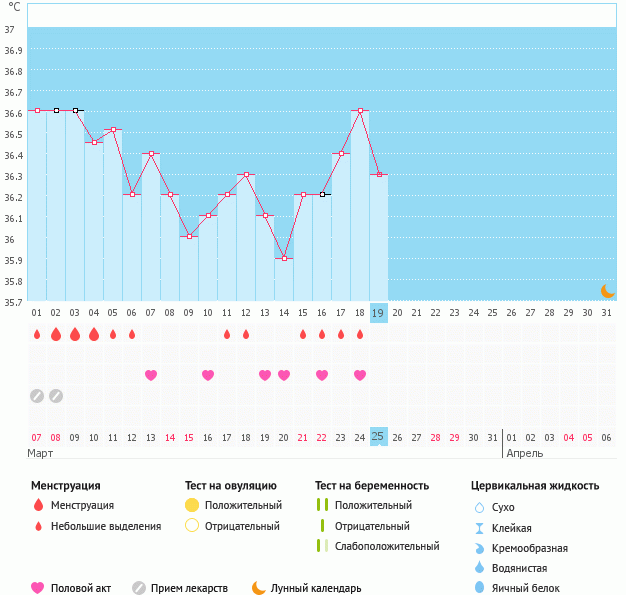
Task: Click the yellow positive ovulation test legend circle
Action: click(192, 505)
